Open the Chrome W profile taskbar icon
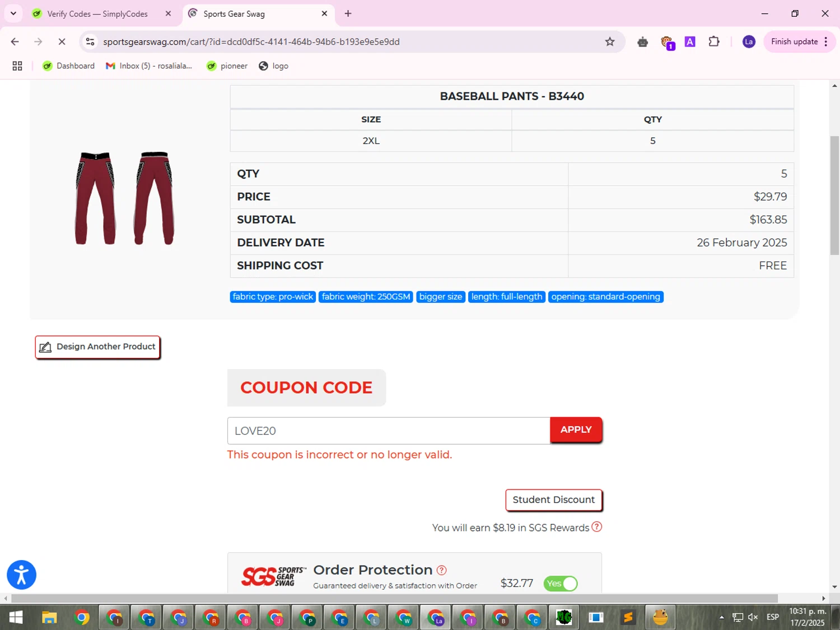 coord(404,618)
